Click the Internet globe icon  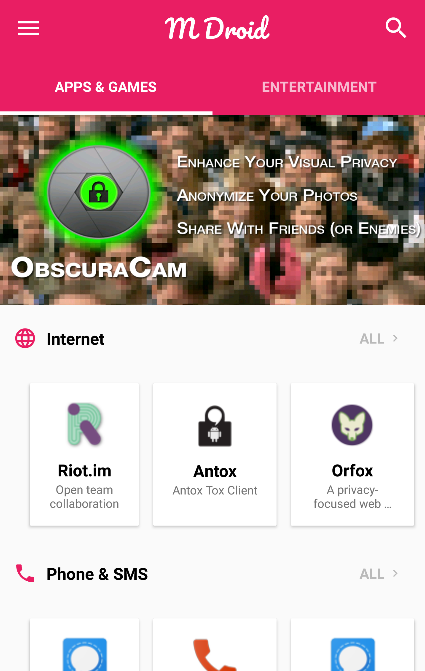point(25,338)
